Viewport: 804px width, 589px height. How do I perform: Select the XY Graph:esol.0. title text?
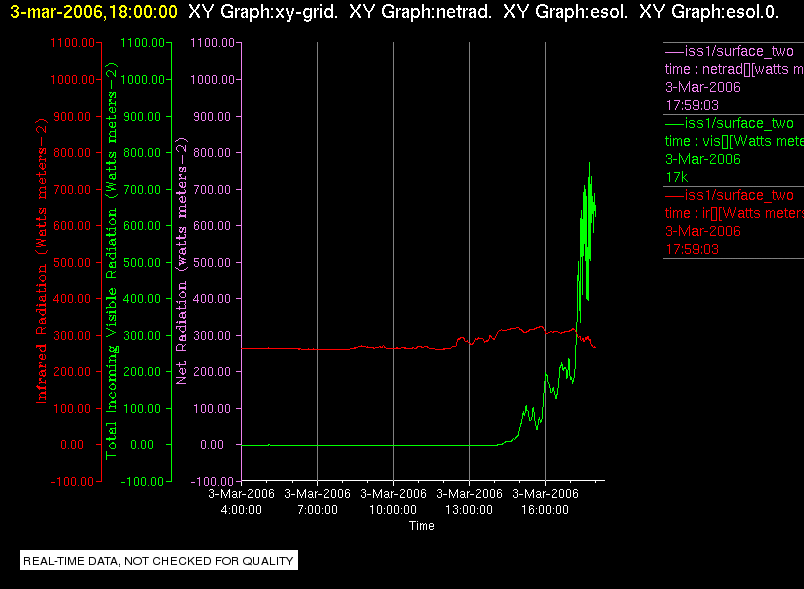tap(709, 11)
